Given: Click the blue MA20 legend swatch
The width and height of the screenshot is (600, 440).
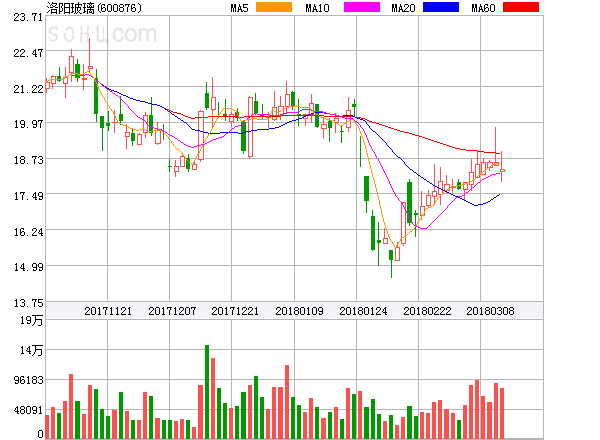Looking at the screenshot, I should tap(441, 7).
